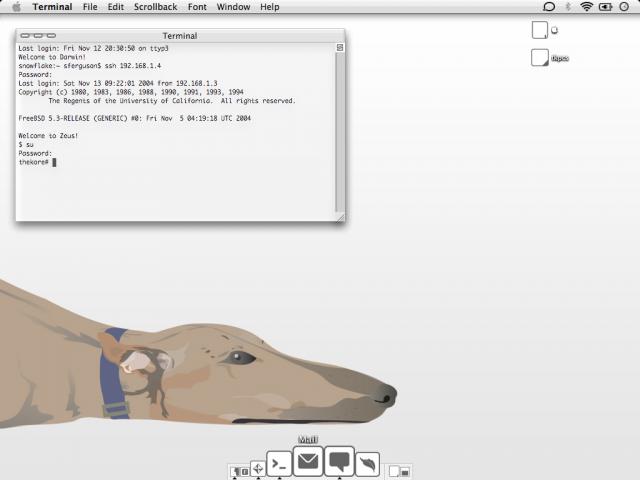Open Mail from the Dock
The height and width of the screenshot is (480, 640).
point(308,462)
